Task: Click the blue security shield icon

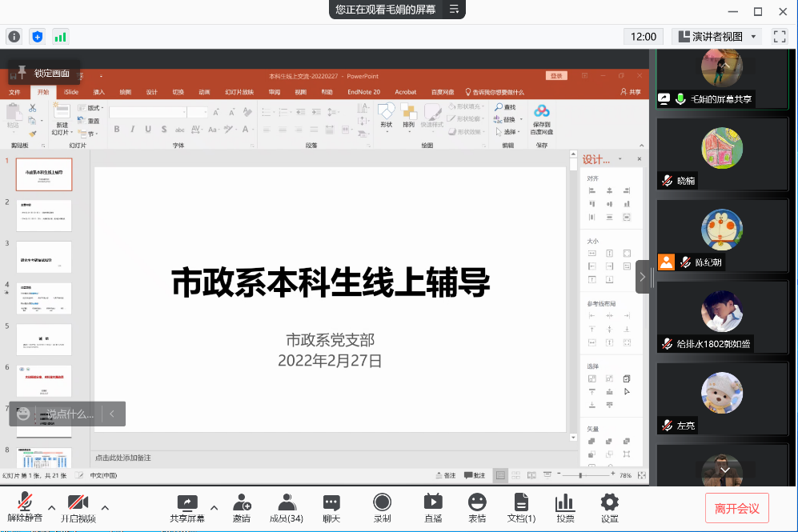Action: (37, 36)
